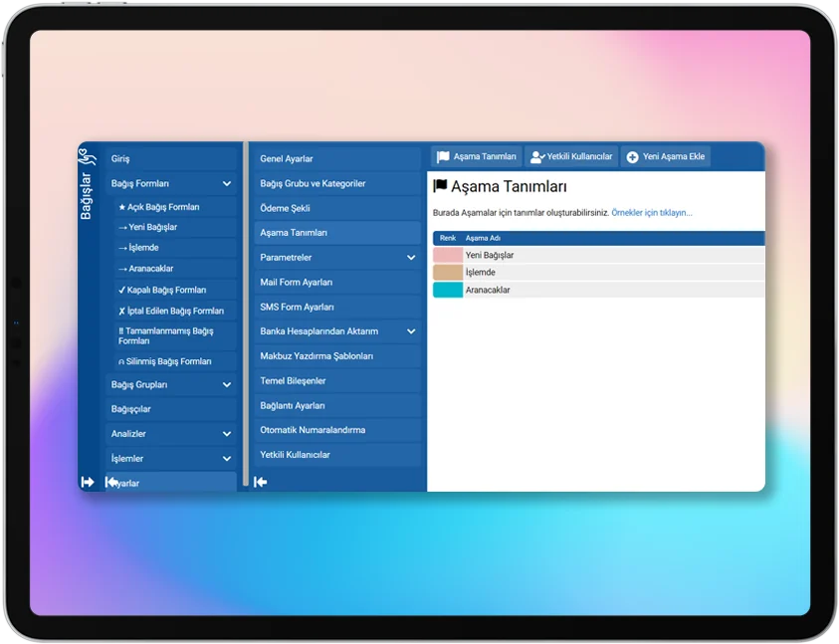Click the collapse arrow icon beside Ayarlar
Screen dimensions: 839x644
point(111,482)
